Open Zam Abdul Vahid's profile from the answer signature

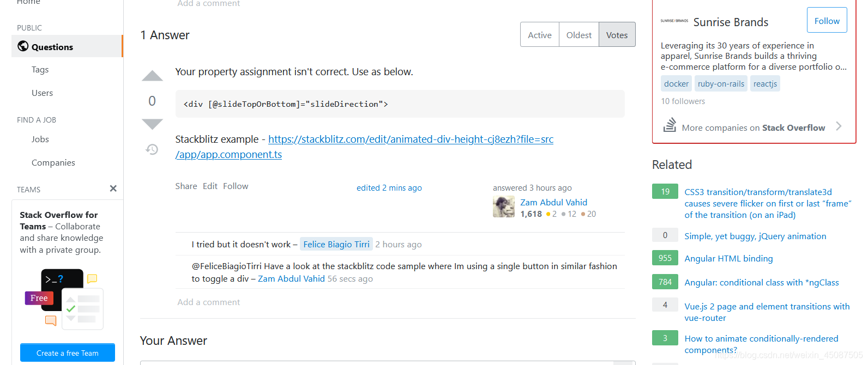554,203
